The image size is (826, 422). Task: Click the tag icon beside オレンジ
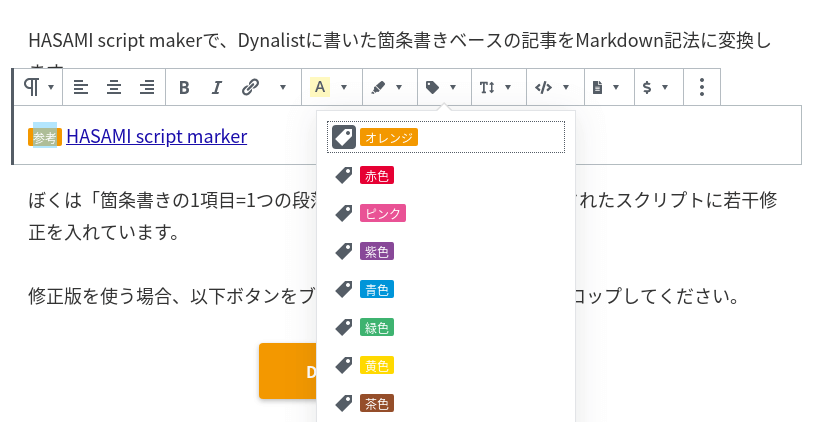click(x=344, y=137)
